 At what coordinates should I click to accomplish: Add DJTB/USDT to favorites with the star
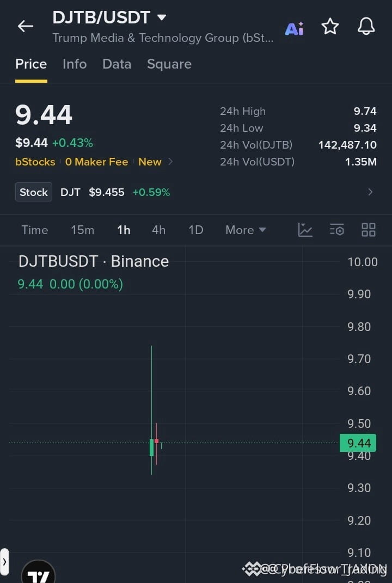[330, 26]
